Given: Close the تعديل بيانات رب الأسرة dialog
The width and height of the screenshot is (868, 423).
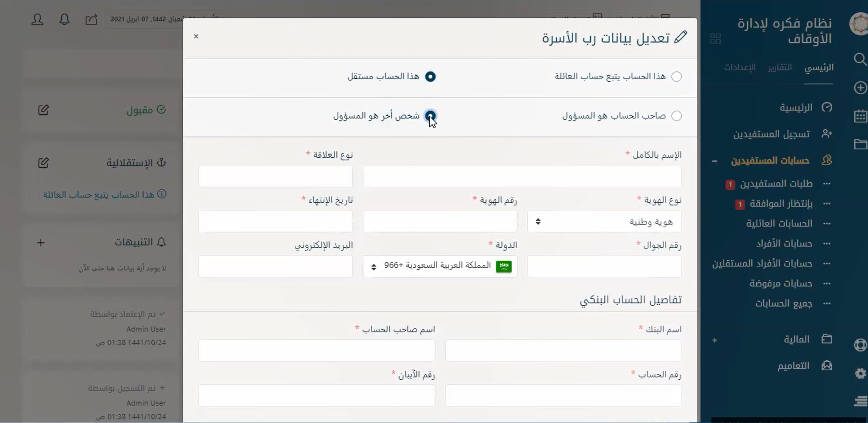Looking at the screenshot, I should click(x=196, y=36).
